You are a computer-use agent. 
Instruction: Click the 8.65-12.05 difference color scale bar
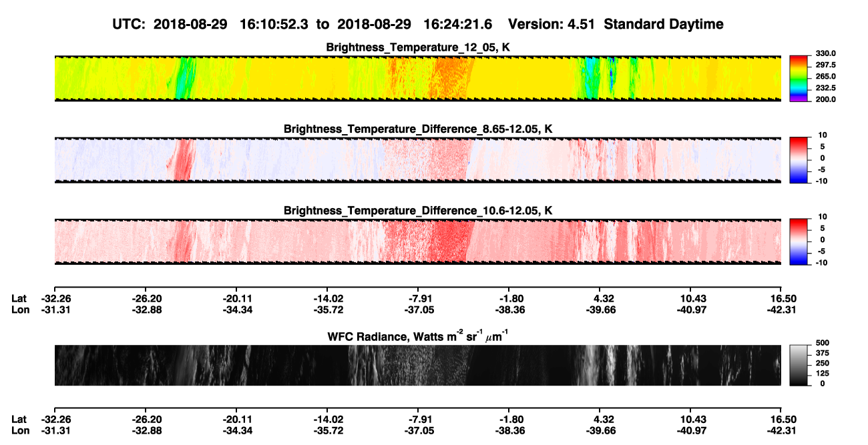(797, 160)
